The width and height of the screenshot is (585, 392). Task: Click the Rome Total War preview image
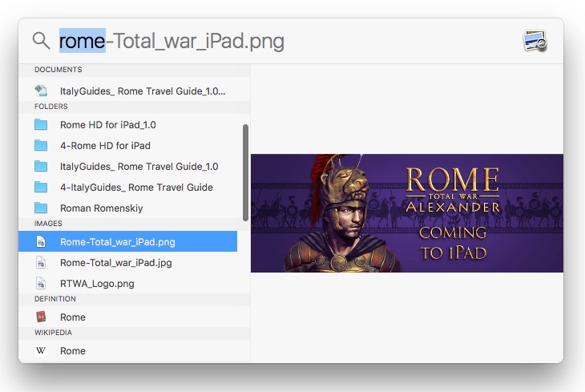(407, 213)
